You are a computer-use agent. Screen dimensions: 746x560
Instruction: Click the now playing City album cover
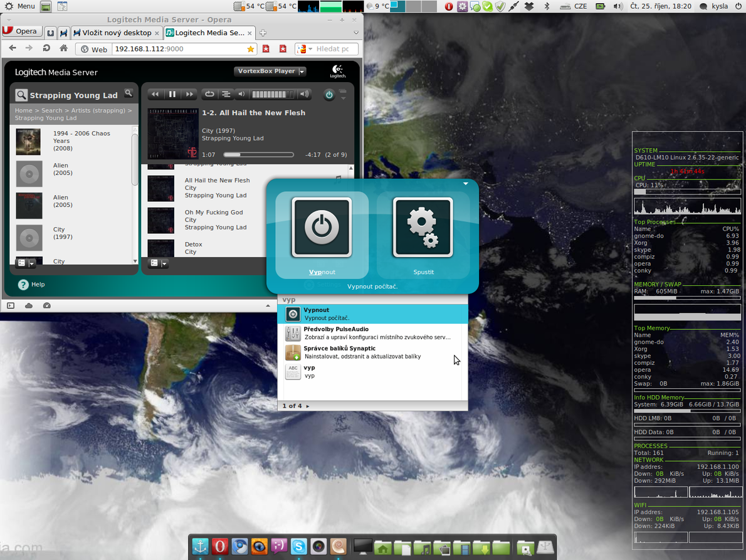172,134
